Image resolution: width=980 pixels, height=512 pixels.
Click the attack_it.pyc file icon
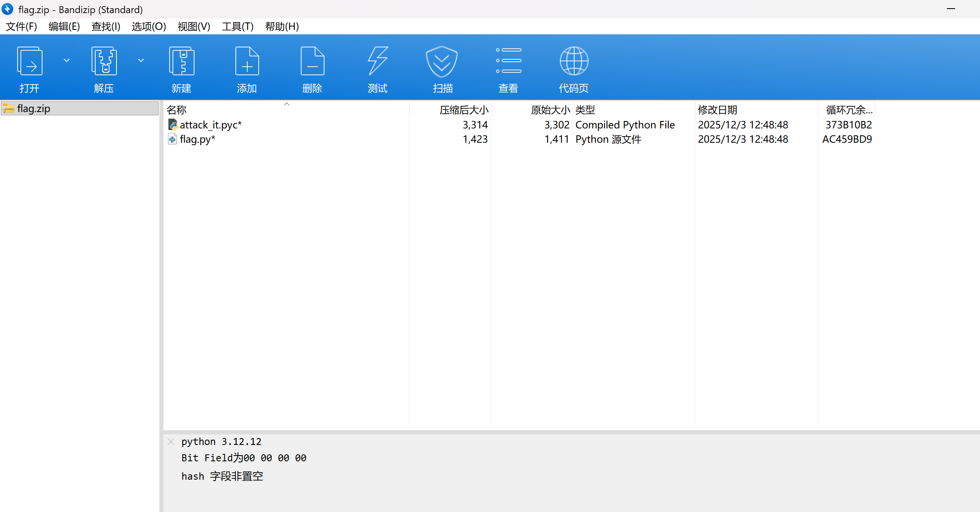point(173,125)
